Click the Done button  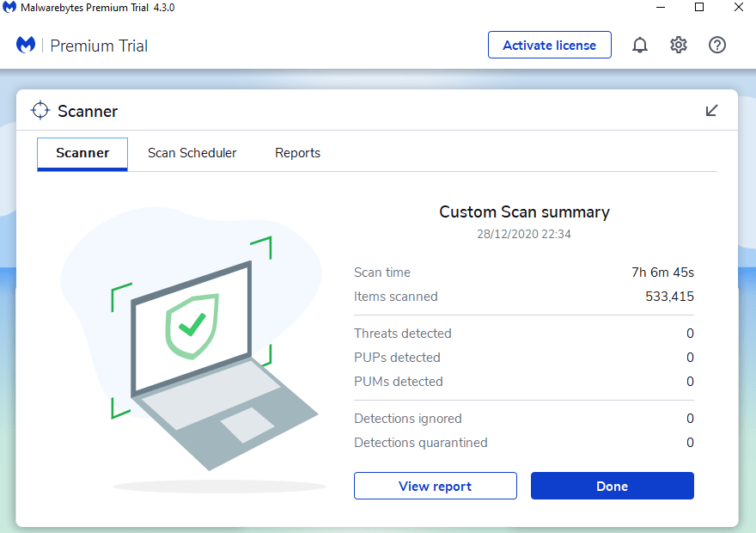pyautogui.click(x=613, y=486)
